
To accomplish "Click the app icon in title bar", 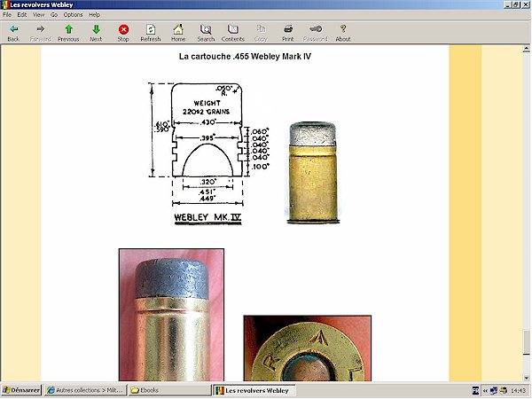I will (x=4, y=4).
